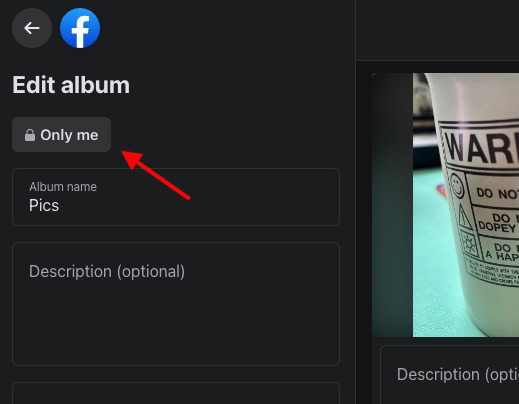Click the green table surface in the photo
Screen dimensions: 519x404
(433, 267)
